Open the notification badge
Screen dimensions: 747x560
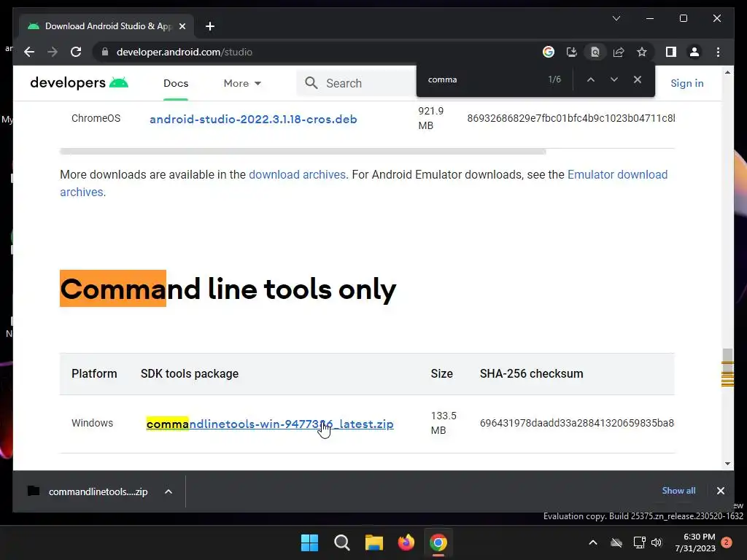tap(727, 542)
